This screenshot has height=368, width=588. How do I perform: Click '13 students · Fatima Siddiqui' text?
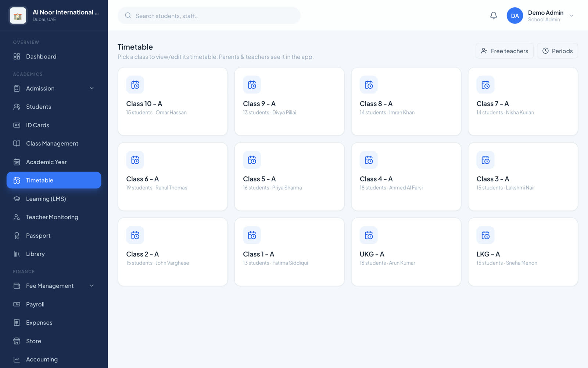(x=275, y=263)
